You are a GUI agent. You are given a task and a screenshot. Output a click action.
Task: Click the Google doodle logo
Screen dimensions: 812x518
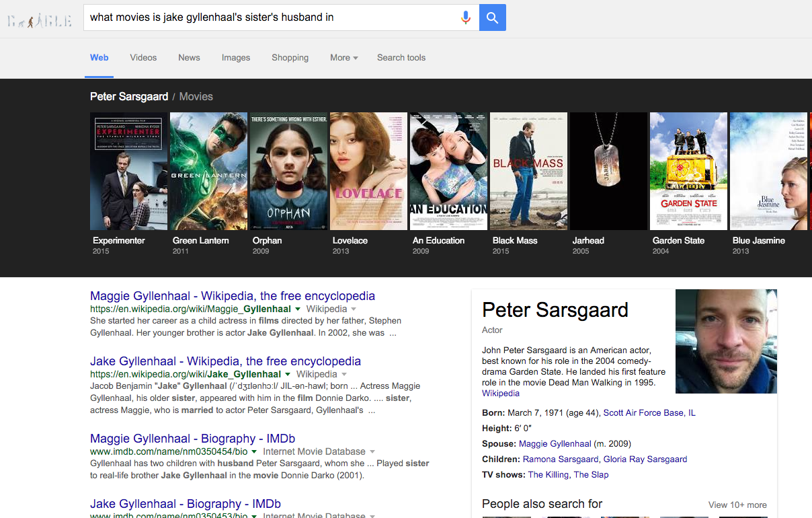(40, 21)
